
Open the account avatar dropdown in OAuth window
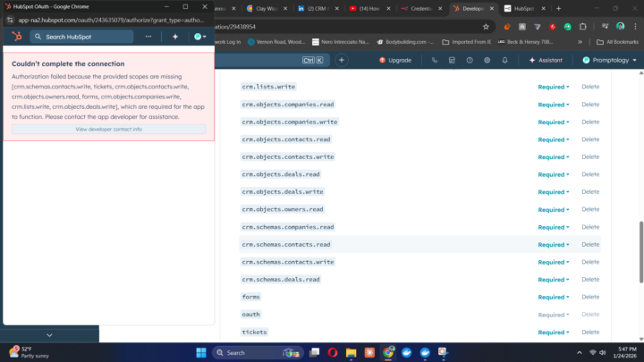coord(200,37)
